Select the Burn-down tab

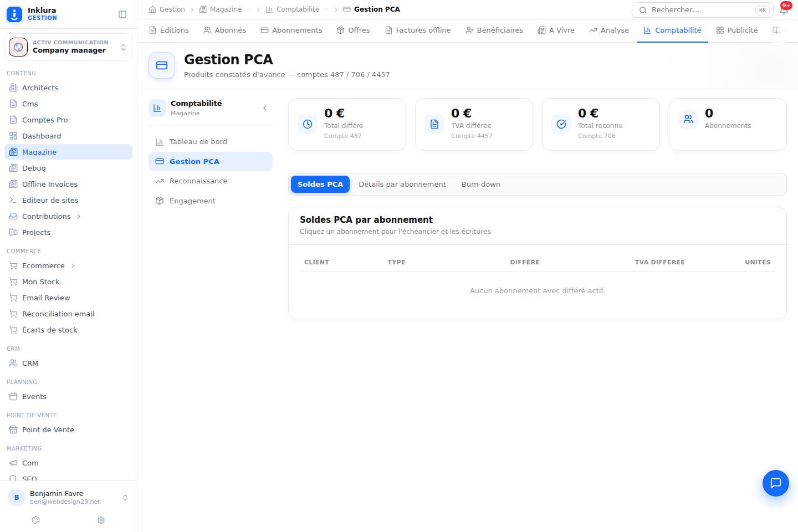tap(480, 184)
